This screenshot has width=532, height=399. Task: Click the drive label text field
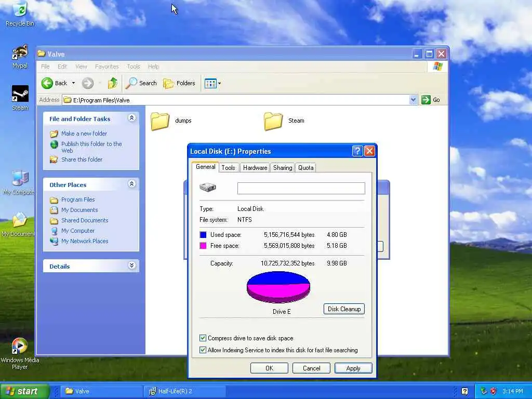pos(301,188)
